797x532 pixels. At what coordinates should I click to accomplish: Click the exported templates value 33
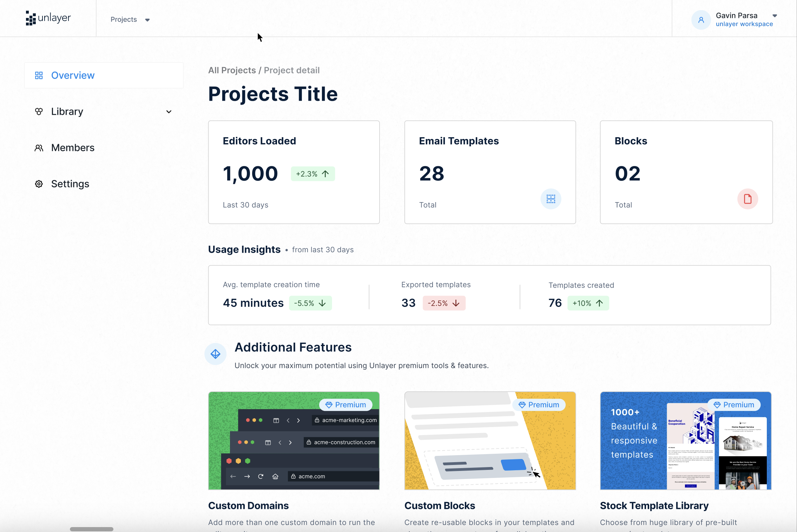click(408, 303)
